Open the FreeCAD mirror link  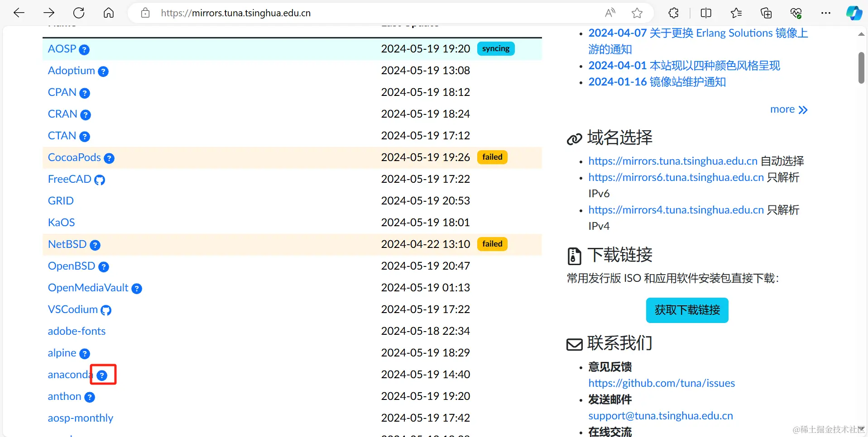(x=70, y=179)
